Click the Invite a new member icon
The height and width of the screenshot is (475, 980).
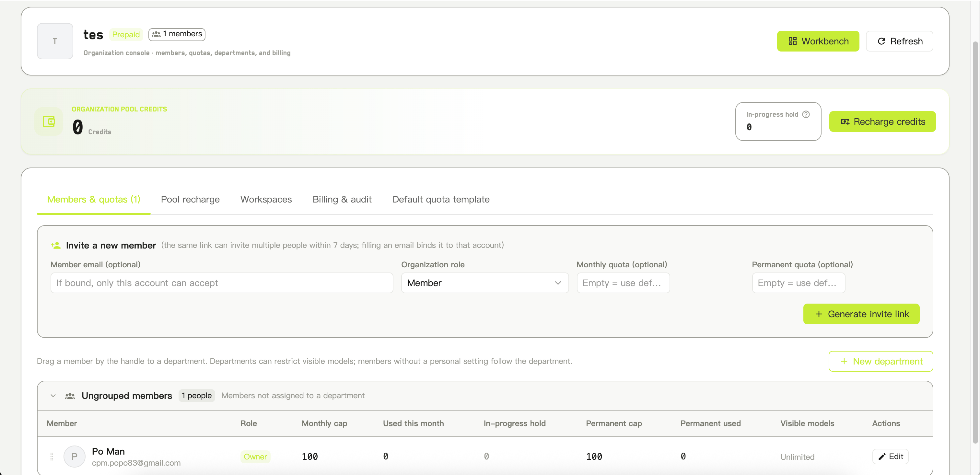click(x=55, y=245)
